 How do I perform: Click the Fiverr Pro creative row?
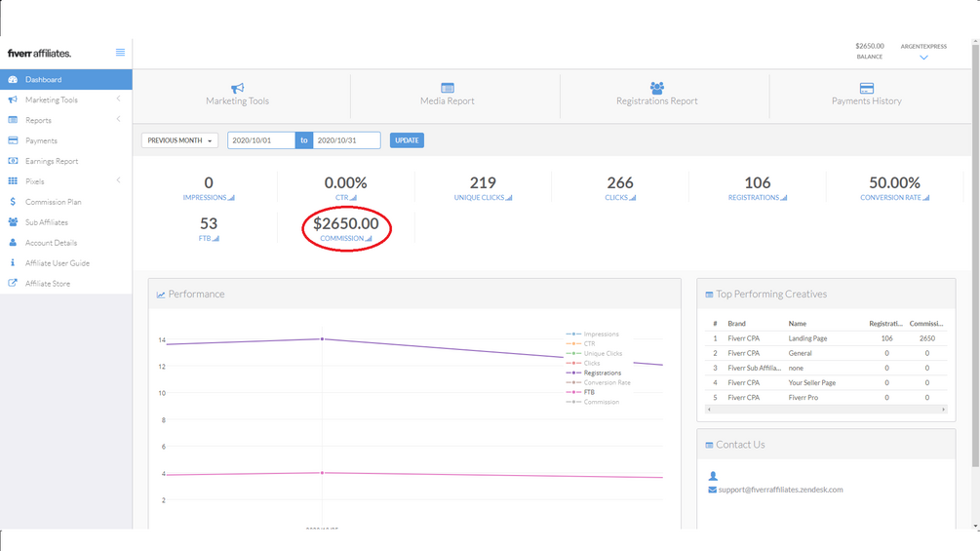coord(826,397)
